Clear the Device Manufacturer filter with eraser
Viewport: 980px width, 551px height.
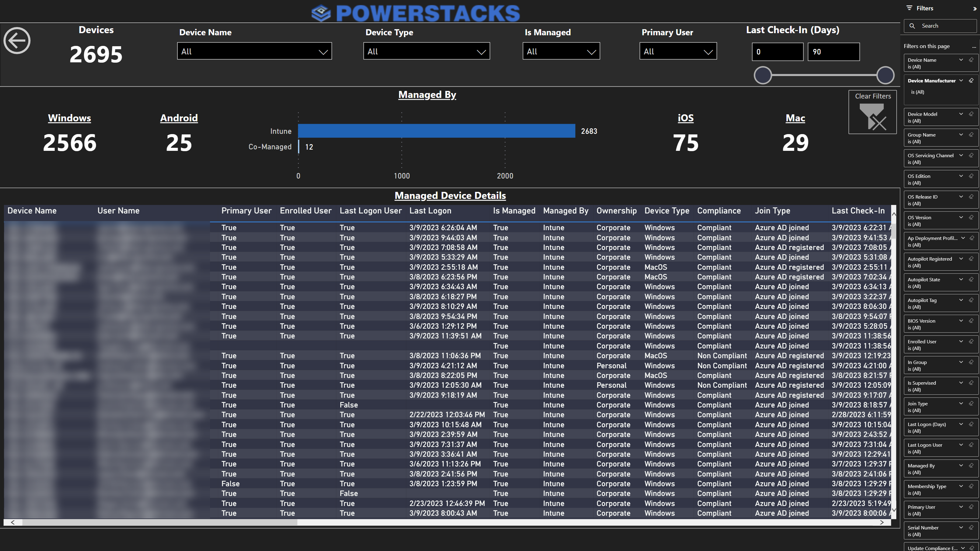coord(971,81)
